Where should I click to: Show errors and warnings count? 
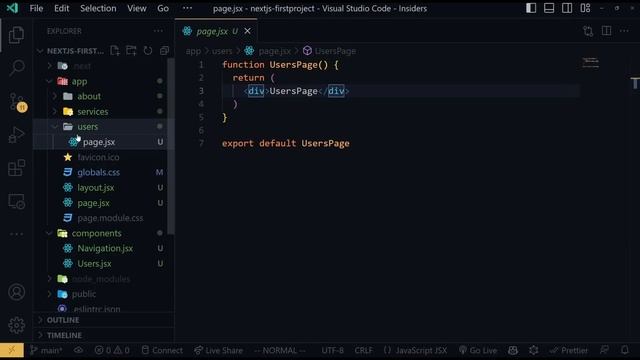pyautogui.click(x=112, y=350)
